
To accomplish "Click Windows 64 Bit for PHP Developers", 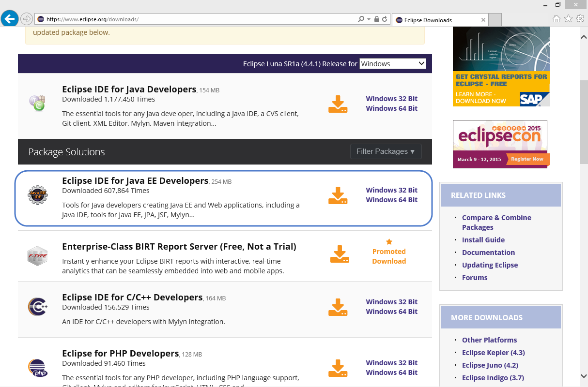I will pos(391,372).
